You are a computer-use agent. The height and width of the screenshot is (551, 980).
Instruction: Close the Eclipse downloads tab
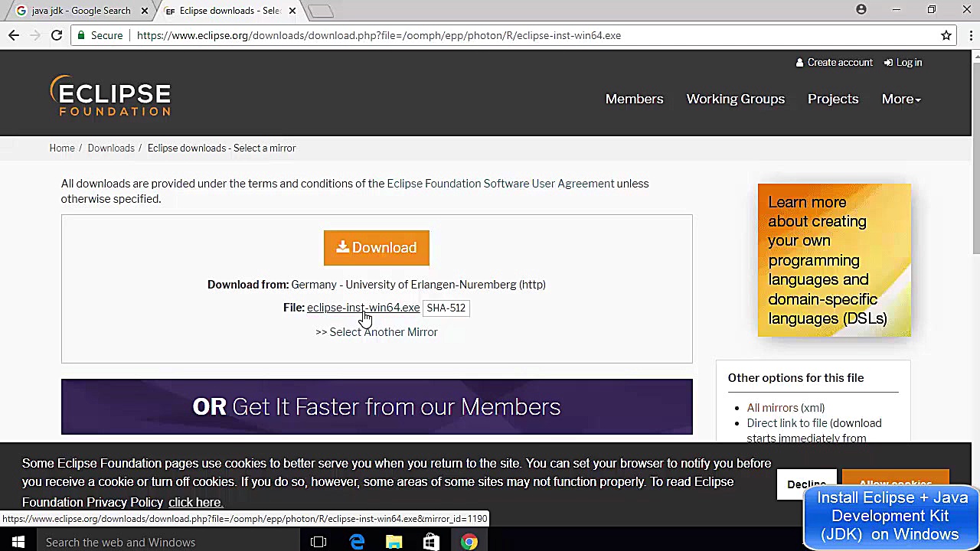tap(292, 11)
